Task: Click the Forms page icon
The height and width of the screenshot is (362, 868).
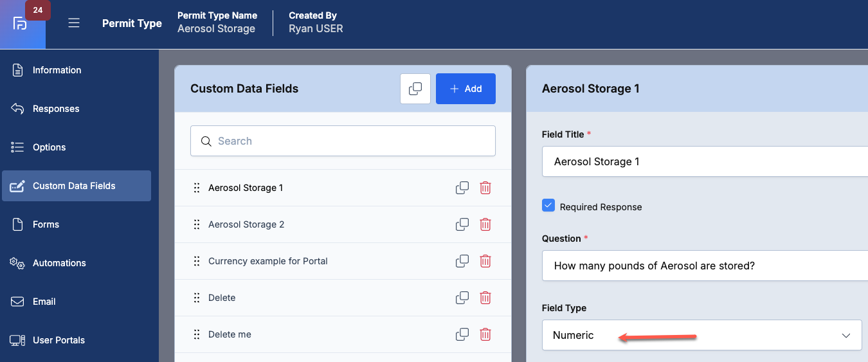Action: tap(18, 224)
